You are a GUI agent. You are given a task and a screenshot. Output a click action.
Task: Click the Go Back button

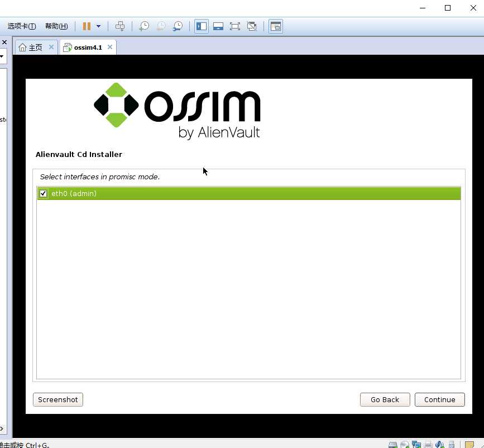pyautogui.click(x=385, y=400)
